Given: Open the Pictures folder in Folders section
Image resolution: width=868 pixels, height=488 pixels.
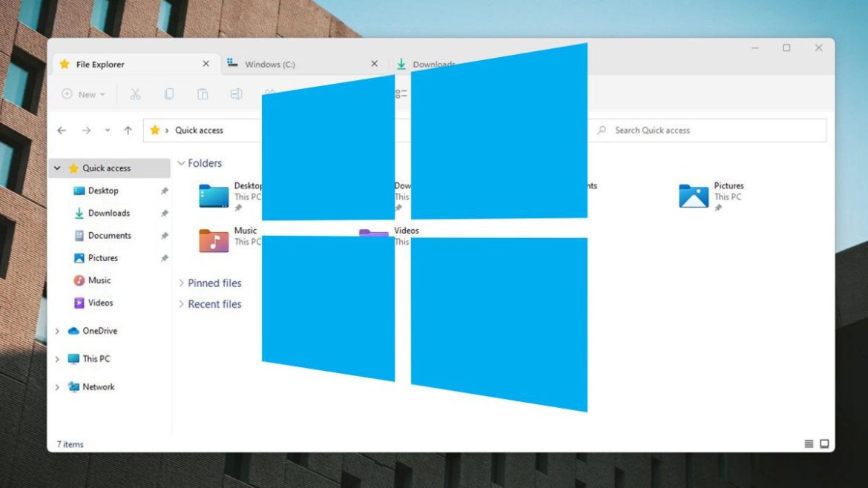Looking at the screenshot, I should [x=694, y=196].
